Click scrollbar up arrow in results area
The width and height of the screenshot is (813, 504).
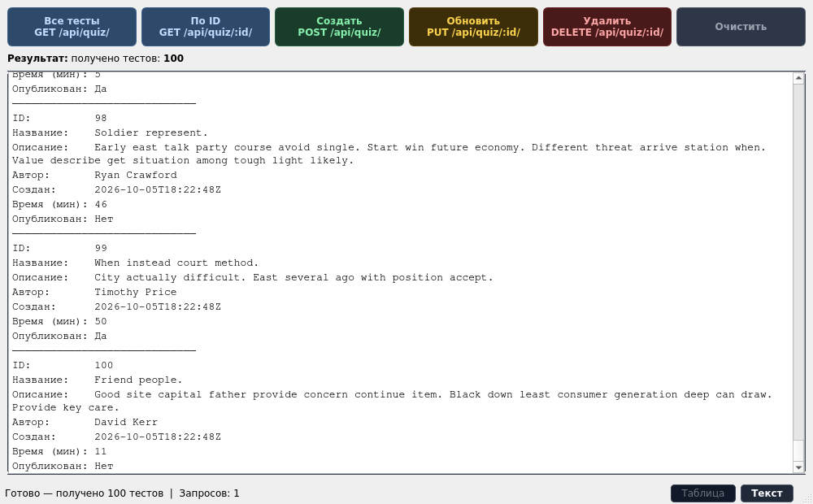(x=798, y=78)
